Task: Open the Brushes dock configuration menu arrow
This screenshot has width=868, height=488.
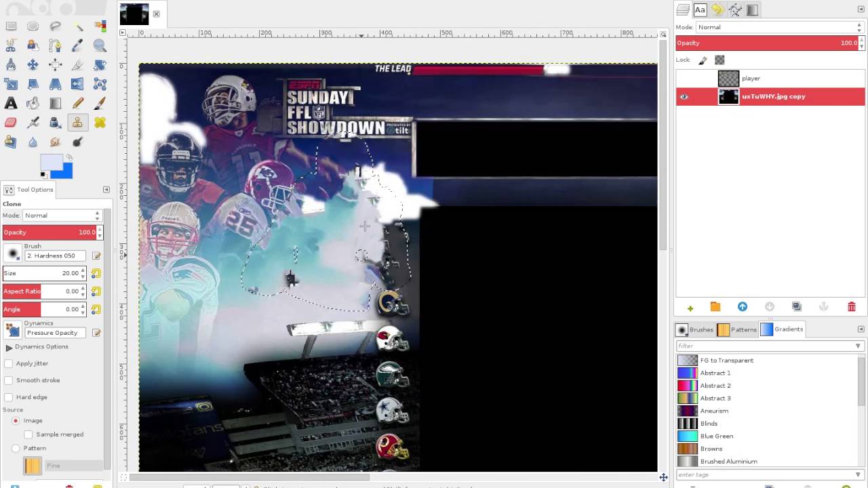Action: tap(861, 329)
